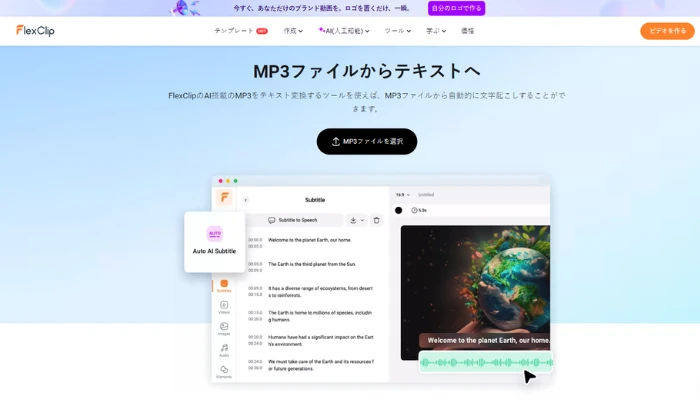Click the MP3ファイルからテキストへ heading

367,71
